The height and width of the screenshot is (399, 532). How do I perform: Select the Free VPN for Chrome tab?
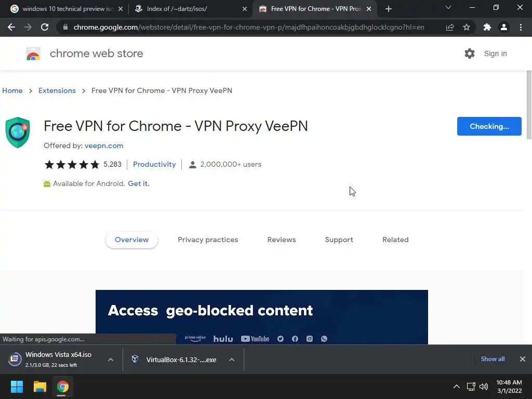click(314, 9)
